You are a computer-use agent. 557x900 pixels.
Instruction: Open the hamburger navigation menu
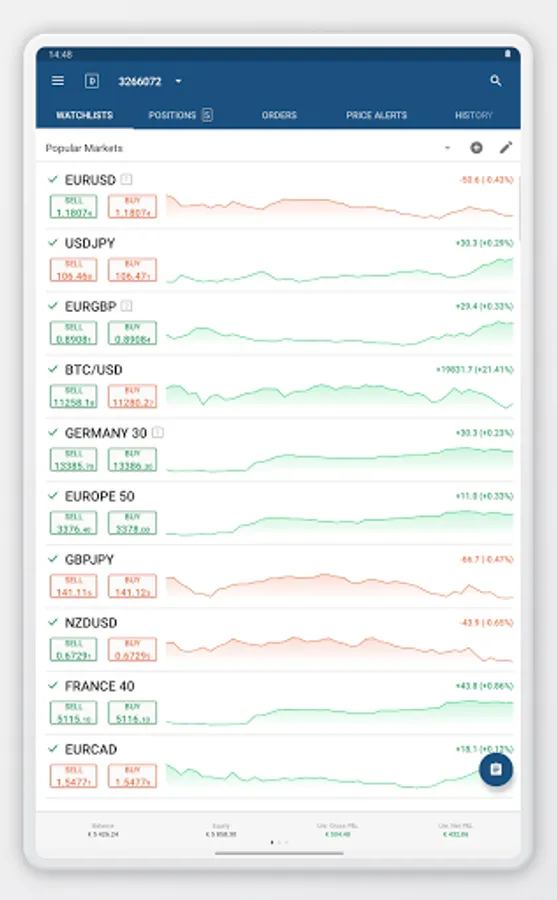(57, 81)
